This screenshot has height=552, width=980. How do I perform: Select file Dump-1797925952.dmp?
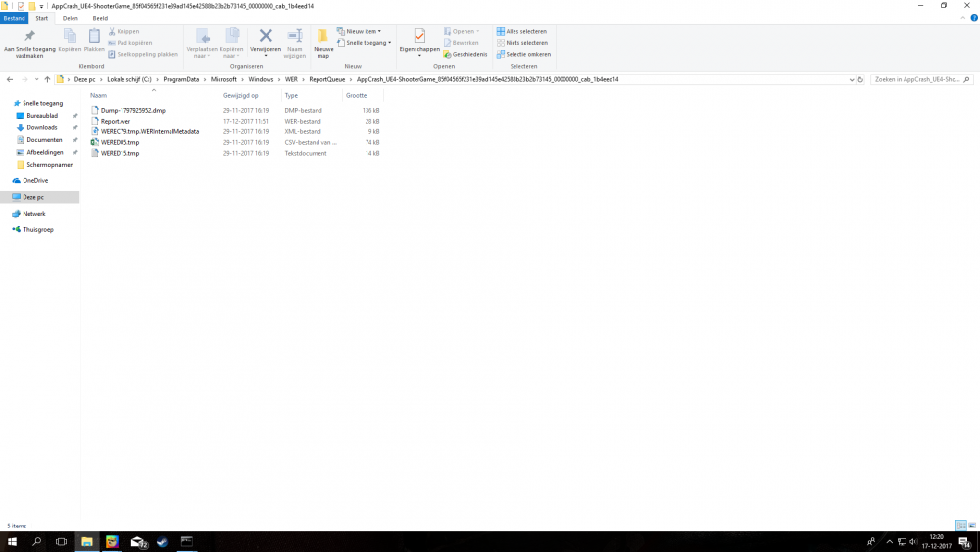point(133,110)
